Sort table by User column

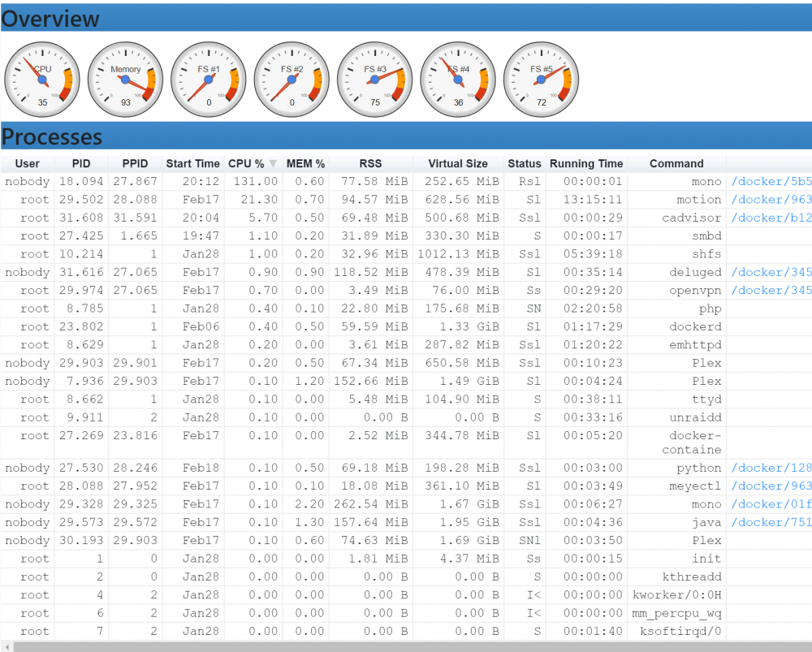pos(28,164)
